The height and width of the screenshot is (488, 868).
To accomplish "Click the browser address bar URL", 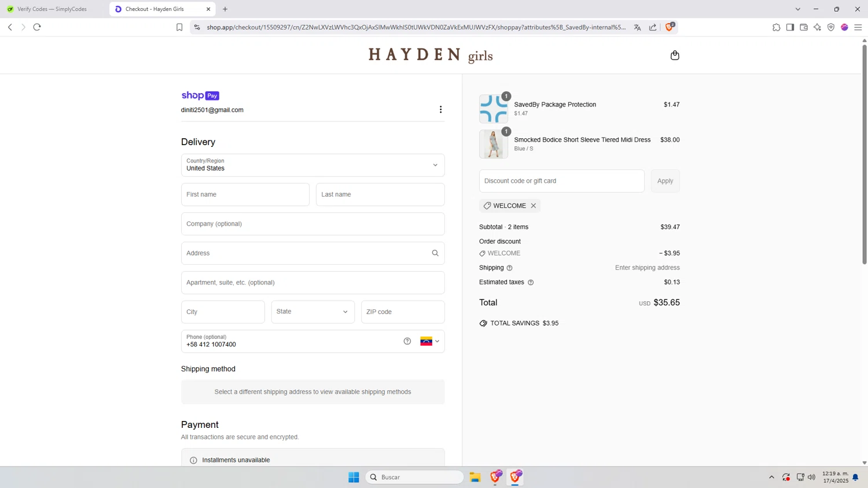I will click(x=416, y=27).
